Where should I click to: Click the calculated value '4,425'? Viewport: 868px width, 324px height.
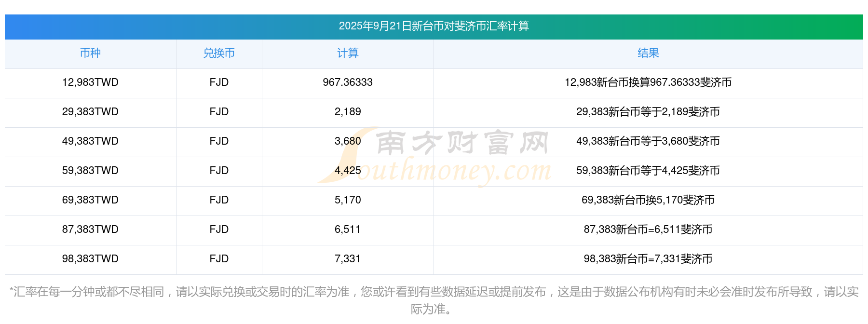[348, 171]
